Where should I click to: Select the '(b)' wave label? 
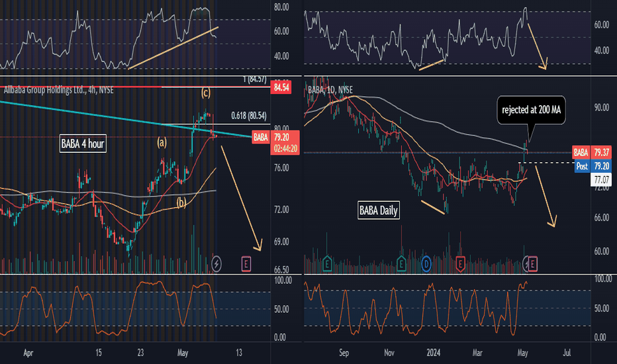[181, 203]
